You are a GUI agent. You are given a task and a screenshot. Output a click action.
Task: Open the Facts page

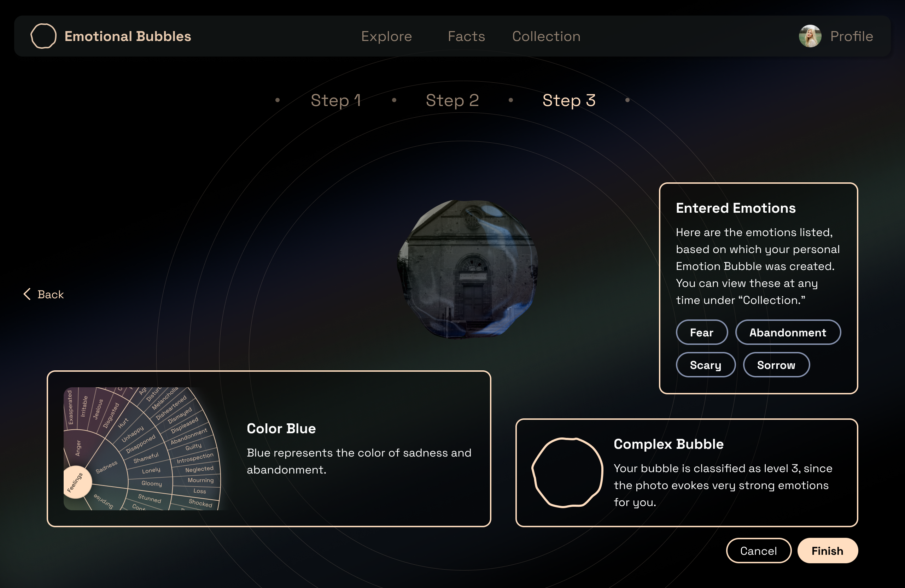(x=466, y=36)
